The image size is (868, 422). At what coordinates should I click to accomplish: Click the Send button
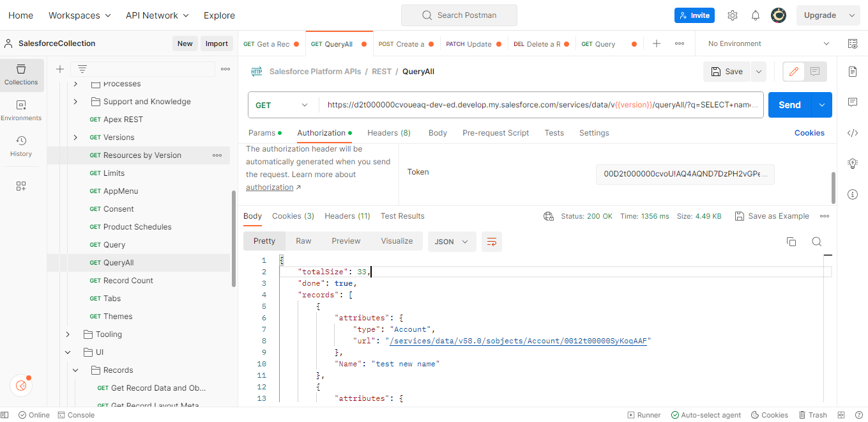[x=789, y=105]
